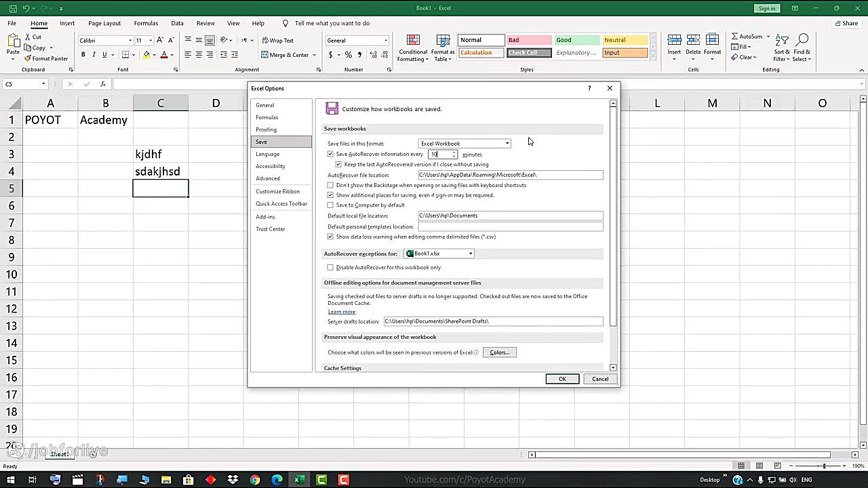This screenshot has width=868, height=488.
Task: Open Google Chrome from the taskbar
Action: point(254,480)
